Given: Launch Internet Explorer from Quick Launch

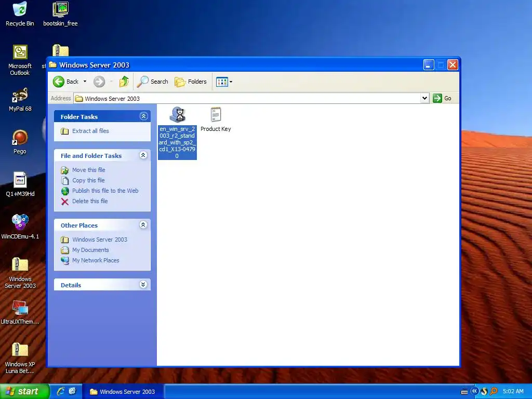Looking at the screenshot, I should pyautogui.click(x=61, y=391).
